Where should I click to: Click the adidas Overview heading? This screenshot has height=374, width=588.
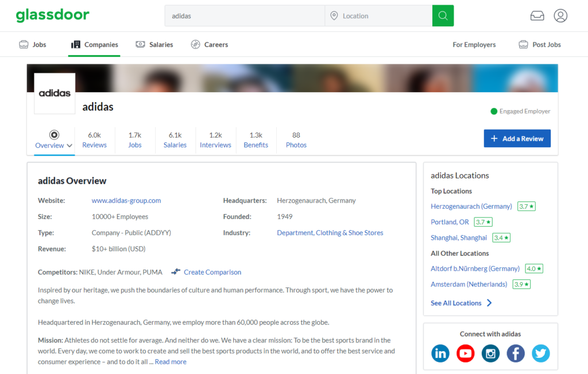click(x=72, y=181)
